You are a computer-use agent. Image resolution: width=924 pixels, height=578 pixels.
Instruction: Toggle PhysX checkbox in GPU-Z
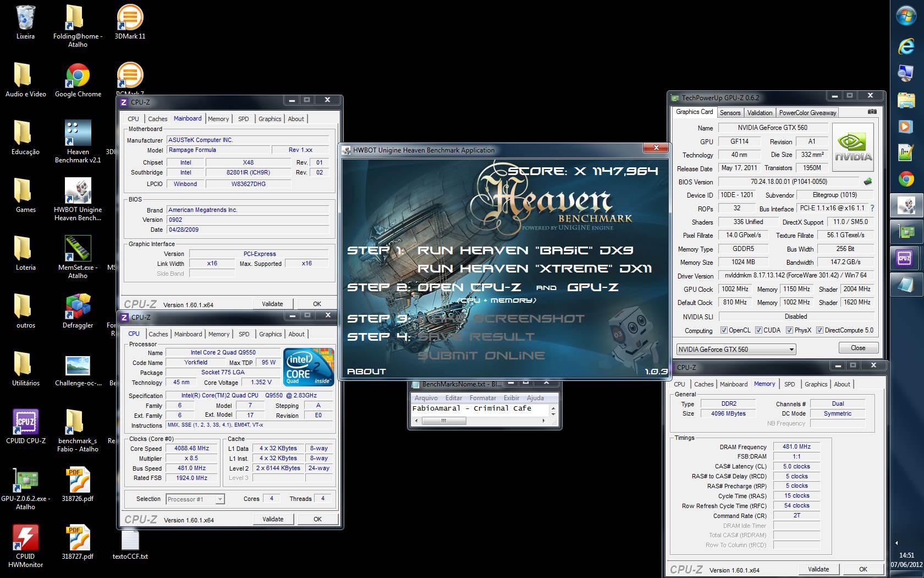789,330
